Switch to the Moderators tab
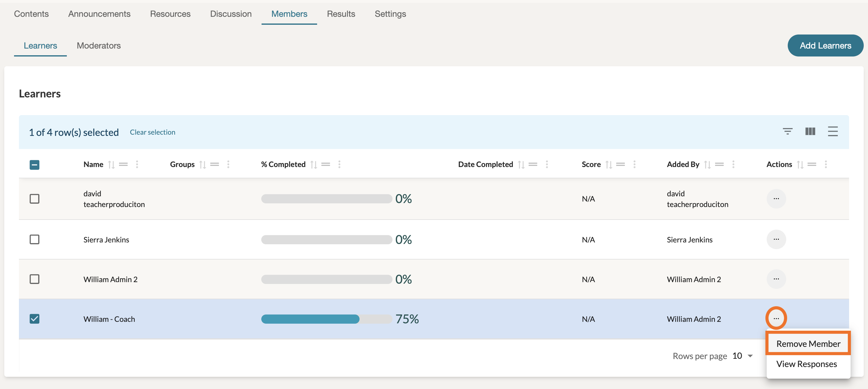Viewport: 868px width, 389px height. [x=98, y=45]
